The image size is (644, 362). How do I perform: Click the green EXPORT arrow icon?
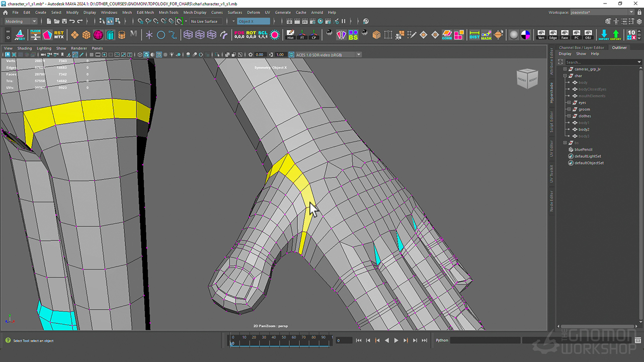616,35
